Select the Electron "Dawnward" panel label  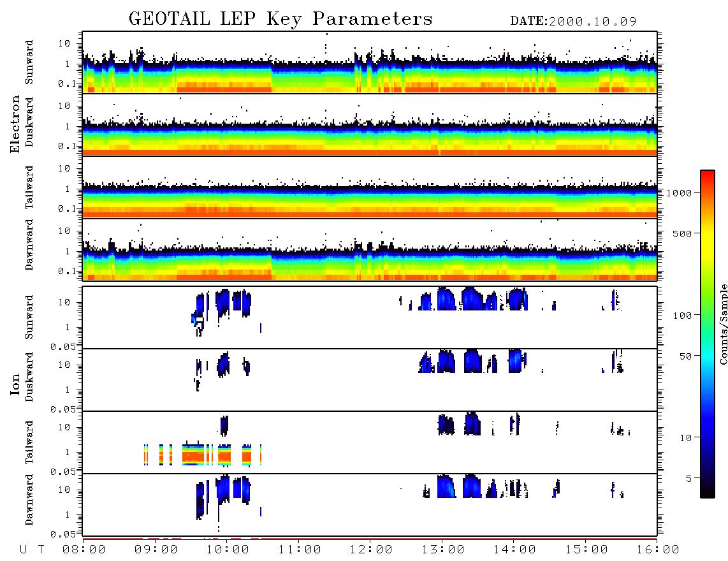pos(29,245)
